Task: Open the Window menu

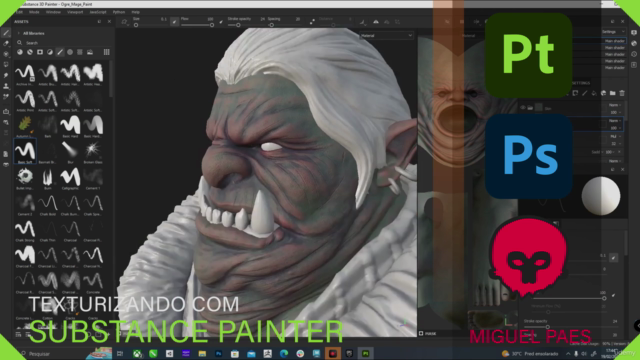Action: coord(53,12)
